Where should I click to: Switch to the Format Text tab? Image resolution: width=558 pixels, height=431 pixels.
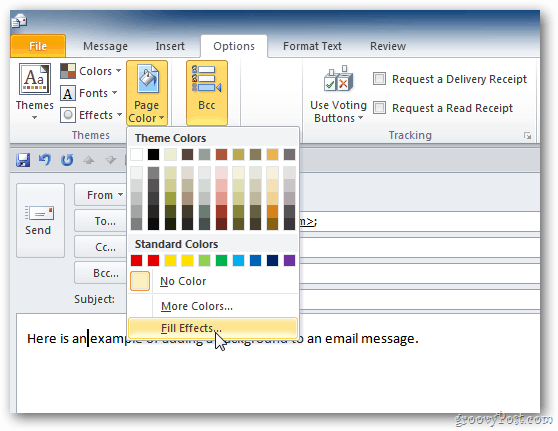tap(312, 46)
